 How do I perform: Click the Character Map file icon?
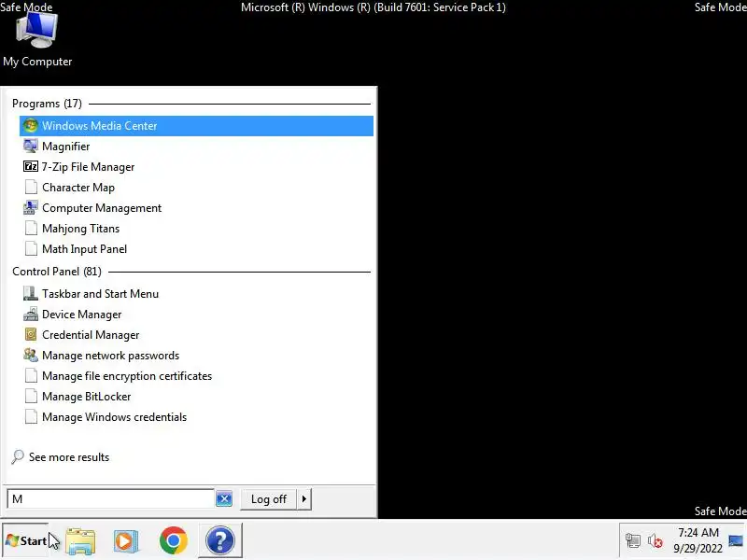coord(31,188)
